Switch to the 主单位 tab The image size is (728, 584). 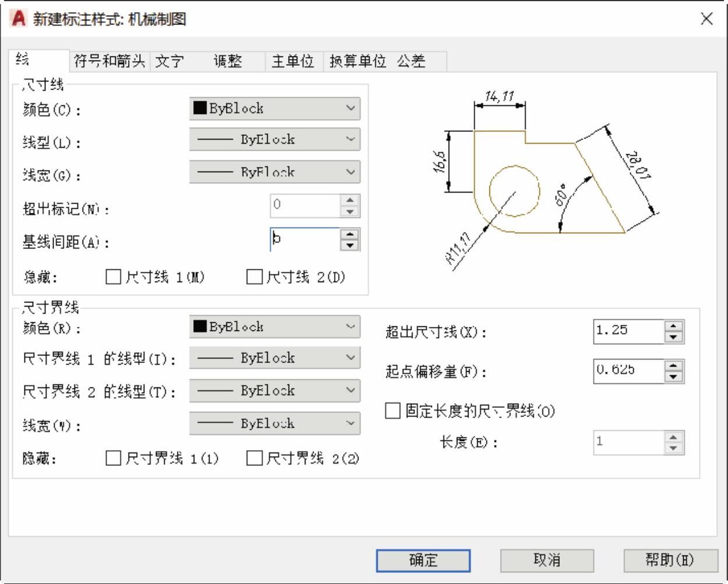point(293,61)
